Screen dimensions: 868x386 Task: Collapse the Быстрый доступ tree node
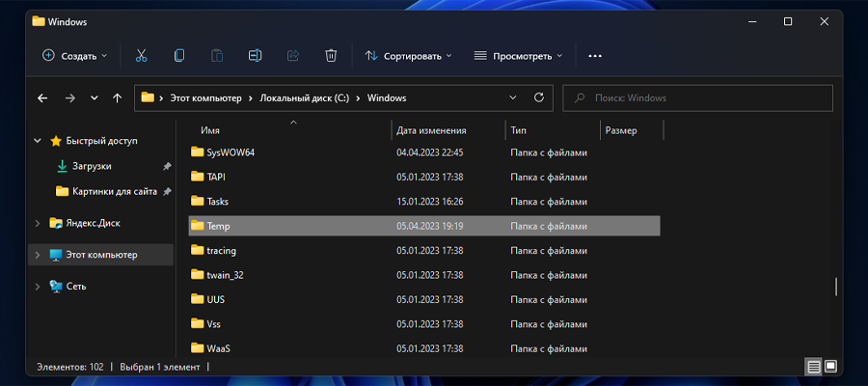pyautogui.click(x=38, y=141)
